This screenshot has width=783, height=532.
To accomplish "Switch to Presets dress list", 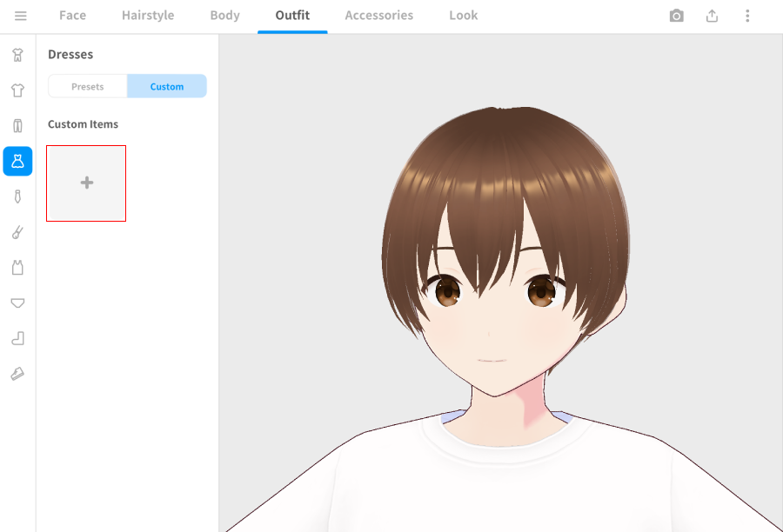I will (87, 86).
